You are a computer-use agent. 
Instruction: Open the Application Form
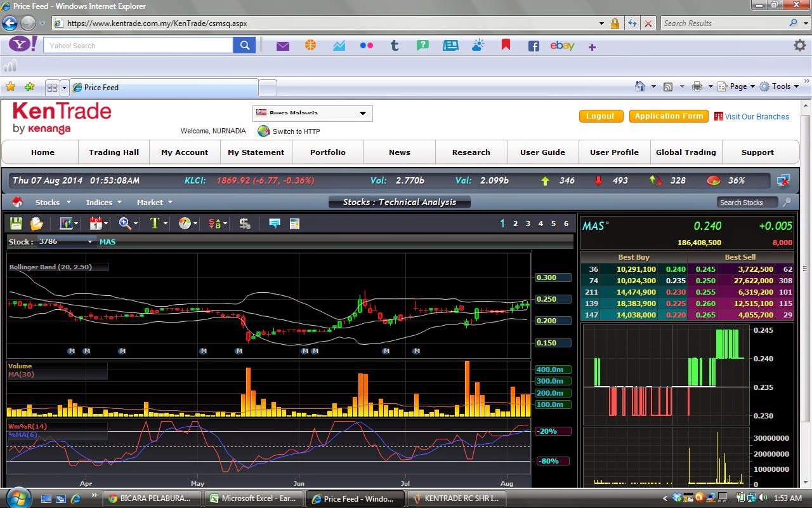[668, 116]
